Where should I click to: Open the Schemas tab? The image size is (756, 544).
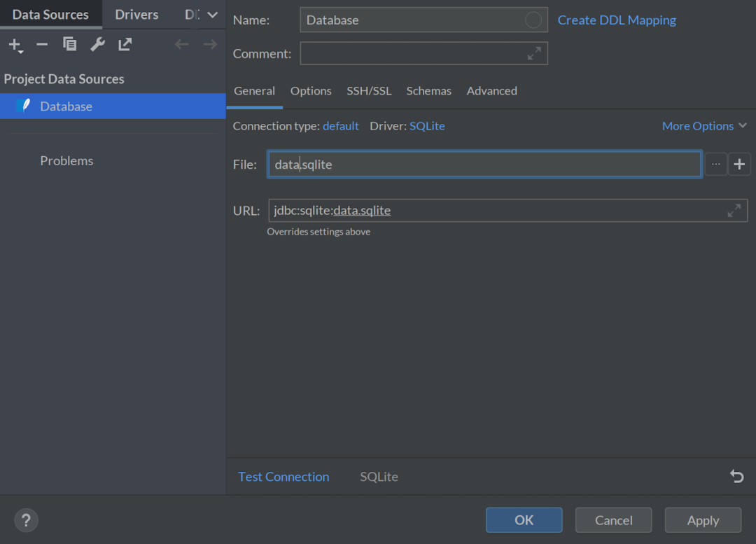tap(428, 91)
